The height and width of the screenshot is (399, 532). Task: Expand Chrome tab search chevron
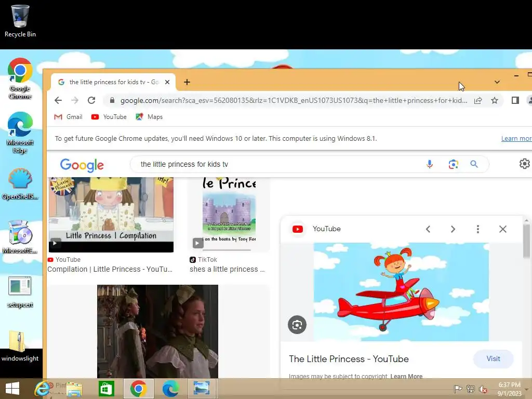(x=497, y=82)
